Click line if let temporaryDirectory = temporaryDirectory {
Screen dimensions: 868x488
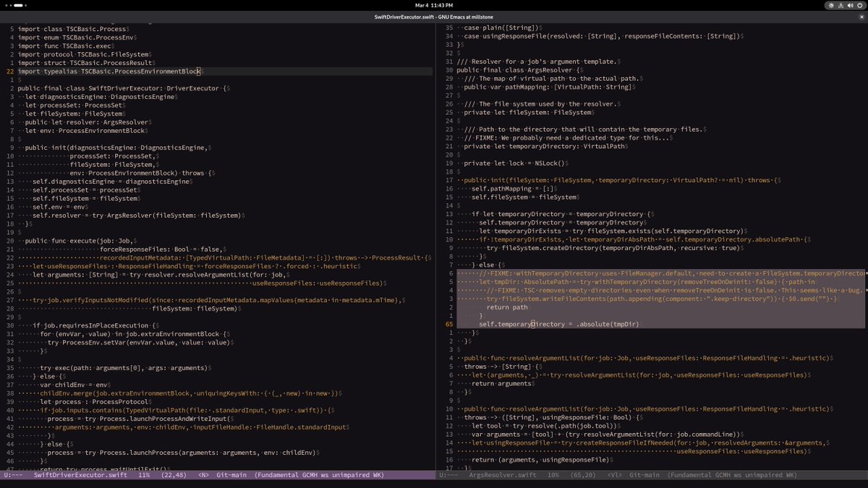pyautogui.click(x=563, y=214)
